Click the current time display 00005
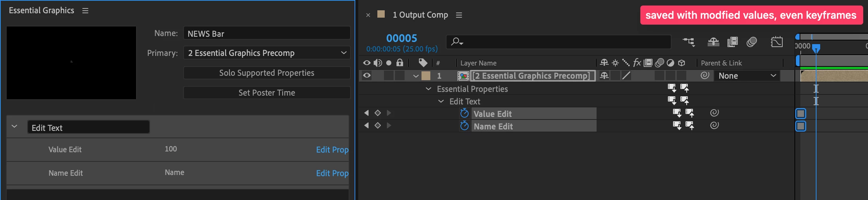Viewport: 868px width, 200px height. 402,38
